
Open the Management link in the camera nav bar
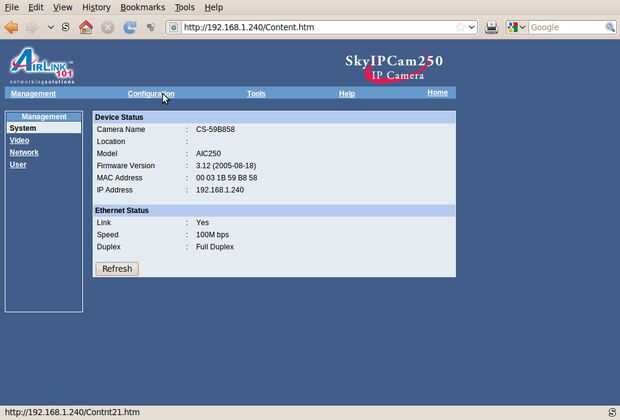[x=33, y=93]
